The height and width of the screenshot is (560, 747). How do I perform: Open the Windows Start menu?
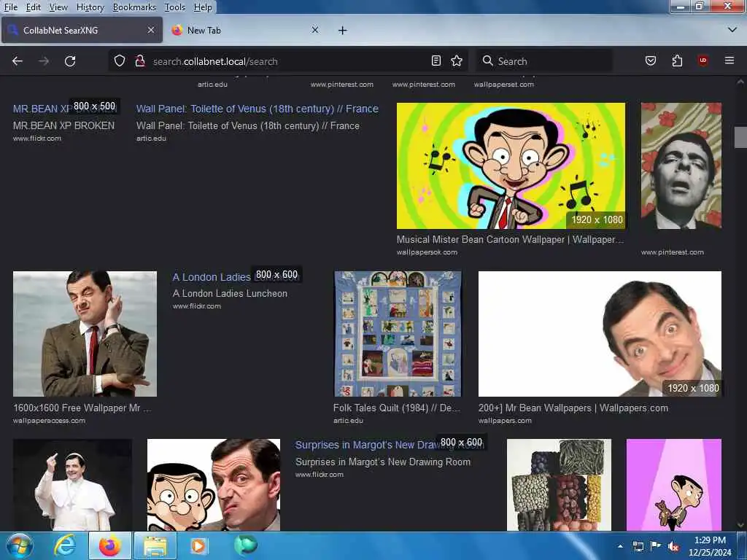coord(20,545)
